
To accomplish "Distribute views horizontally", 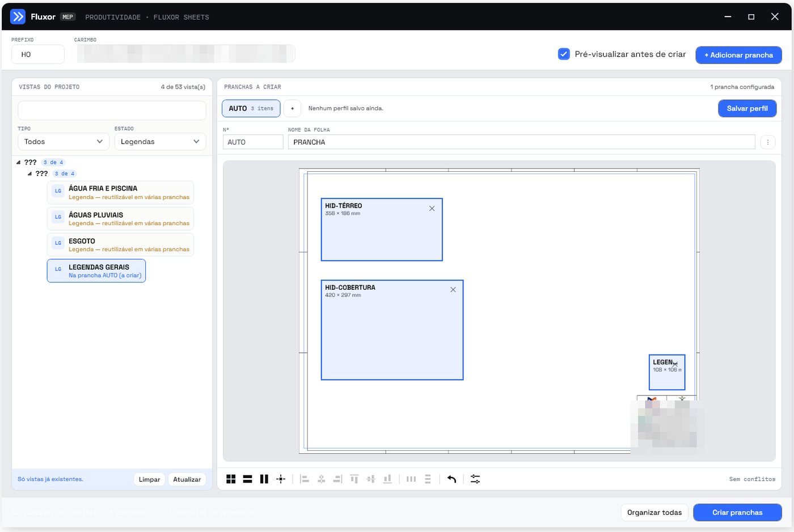I will pos(411,479).
